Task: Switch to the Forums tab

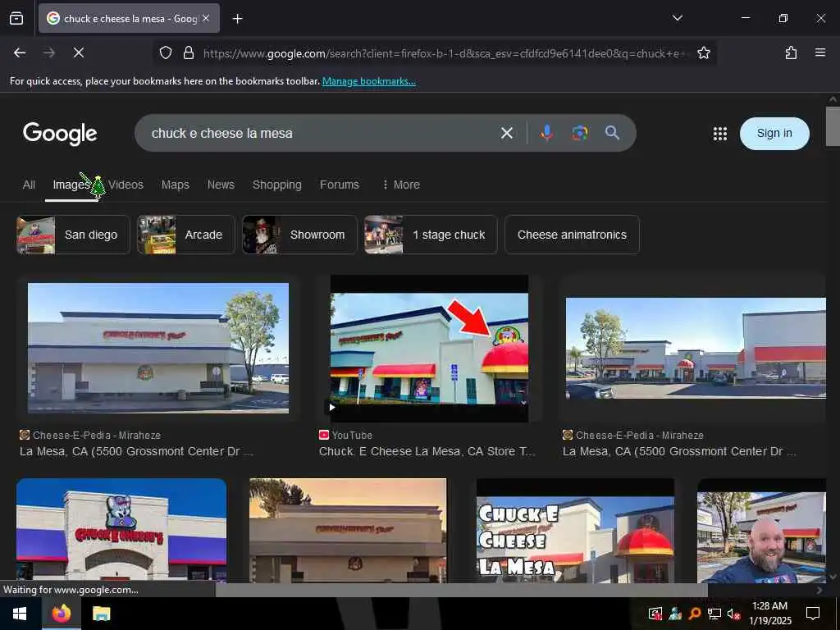Action: click(x=339, y=185)
